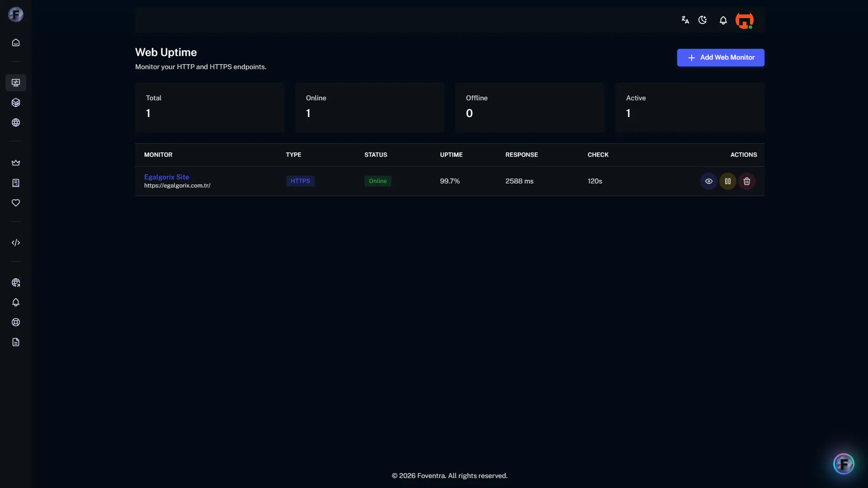Screen dimensions: 868x488
Task: Click the Active count card
Action: click(x=690, y=108)
